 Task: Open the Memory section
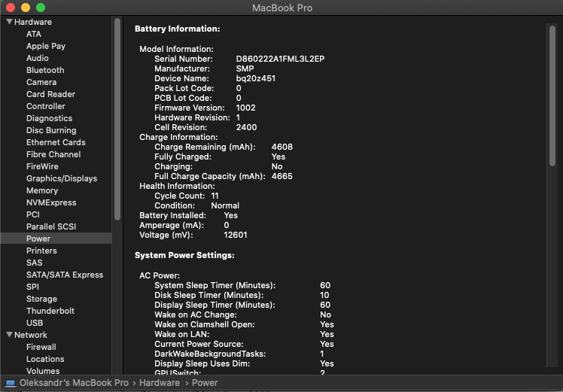(x=42, y=190)
